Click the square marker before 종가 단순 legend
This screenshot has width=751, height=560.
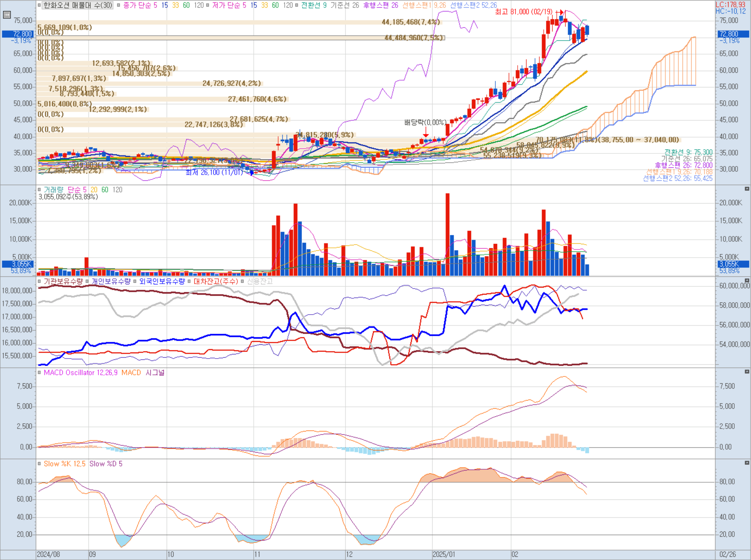point(119,5)
